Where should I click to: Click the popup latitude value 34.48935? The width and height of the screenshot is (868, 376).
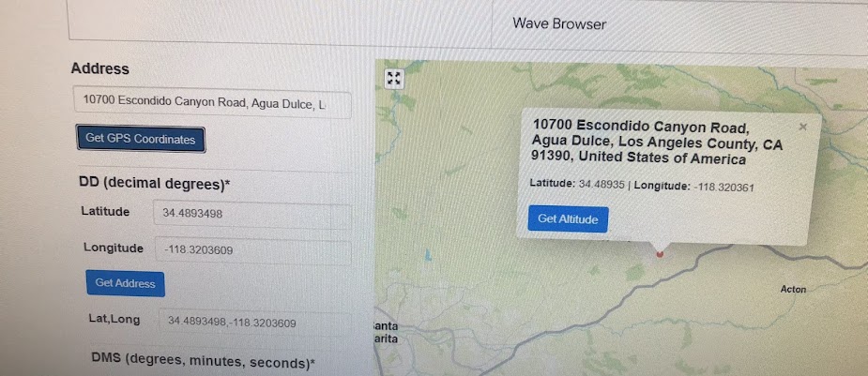point(602,185)
